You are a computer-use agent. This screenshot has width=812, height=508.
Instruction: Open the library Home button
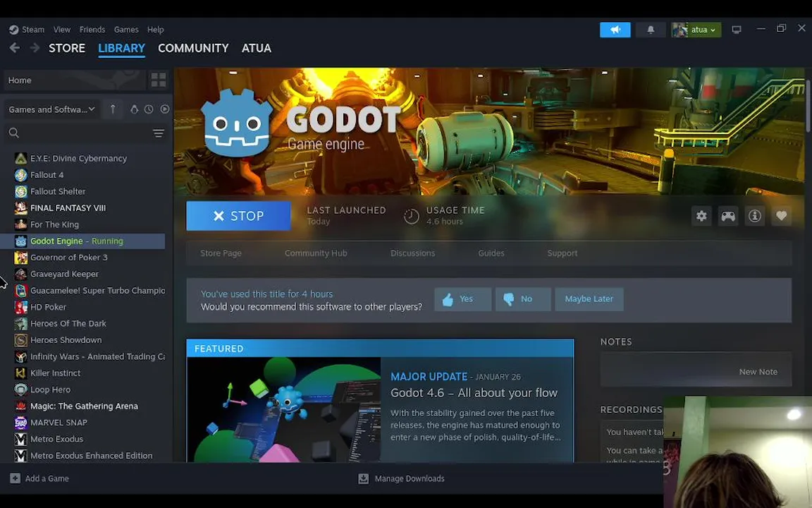click(x=74, y=80)
